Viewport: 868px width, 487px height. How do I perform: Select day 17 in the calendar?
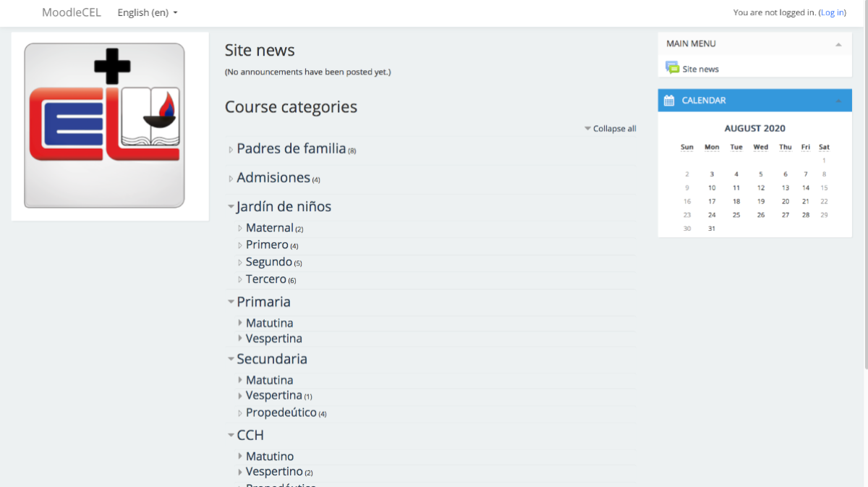pos(712,201)
